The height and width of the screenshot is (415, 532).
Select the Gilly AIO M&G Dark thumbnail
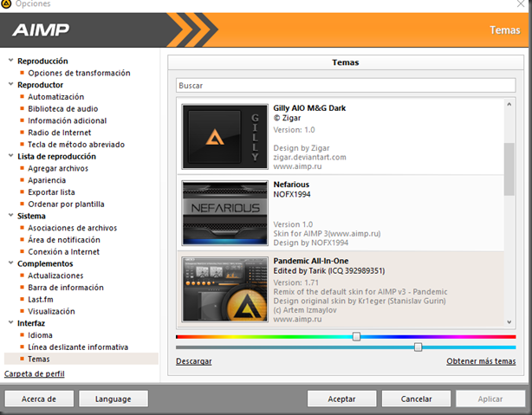[x=224, y=136]
